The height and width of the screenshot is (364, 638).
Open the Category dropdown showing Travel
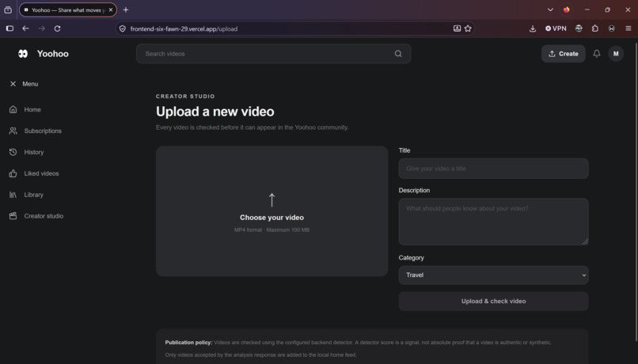[494, 275]
